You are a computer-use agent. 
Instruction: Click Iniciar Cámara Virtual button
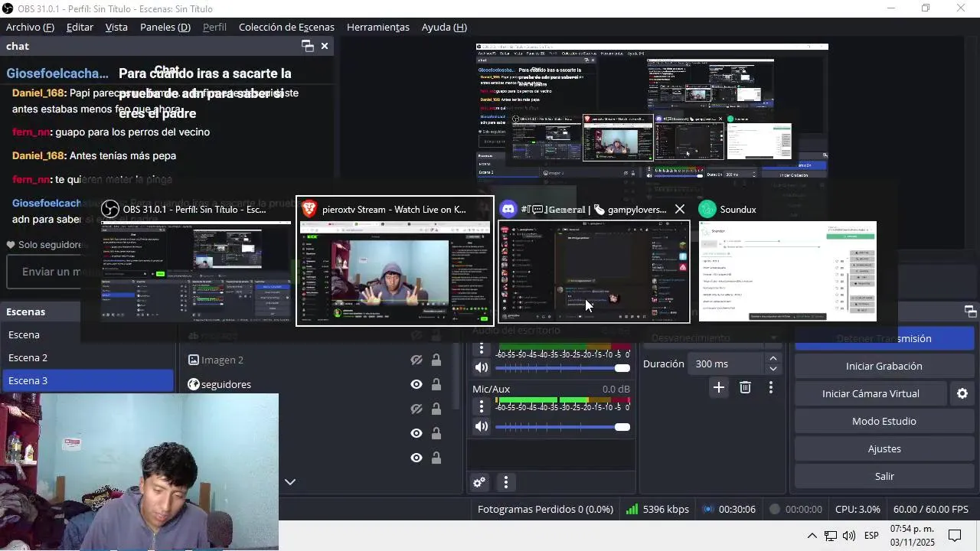pos(871,393)
